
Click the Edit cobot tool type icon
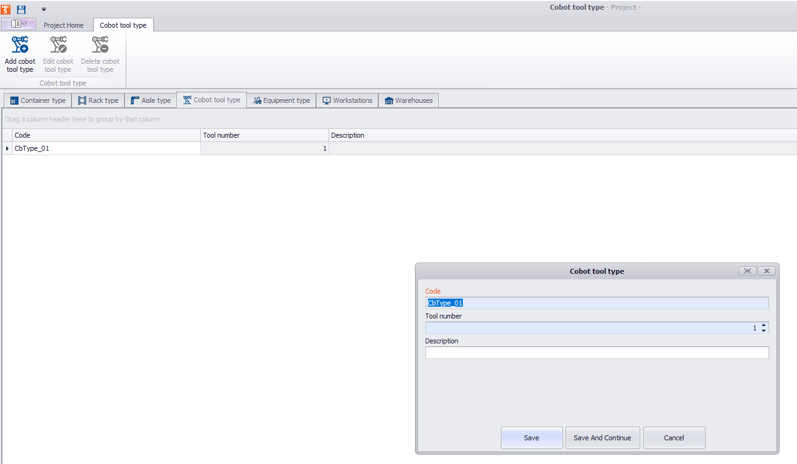click(58, 46)
